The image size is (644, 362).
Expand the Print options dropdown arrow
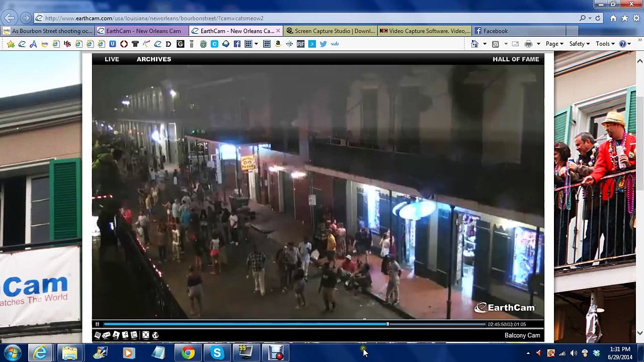pyautogui.click(x=538, y=44)
